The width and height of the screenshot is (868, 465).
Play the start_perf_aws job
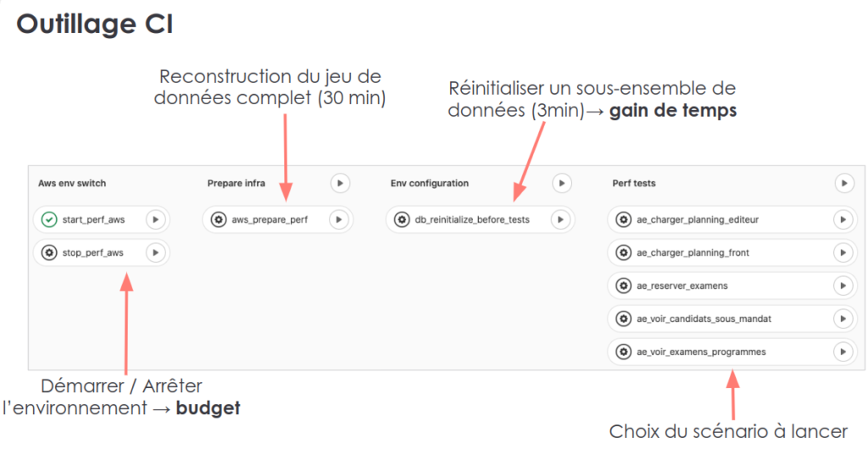(155, 219)
